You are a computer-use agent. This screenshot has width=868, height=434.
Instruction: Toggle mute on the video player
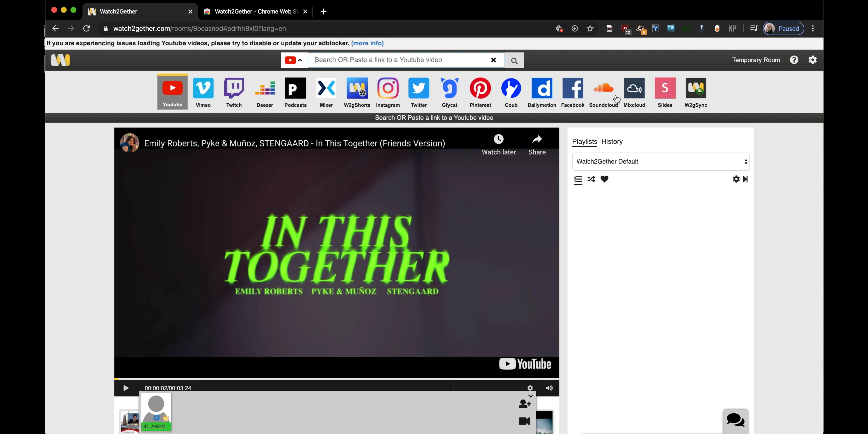click(x=549, y=388)
